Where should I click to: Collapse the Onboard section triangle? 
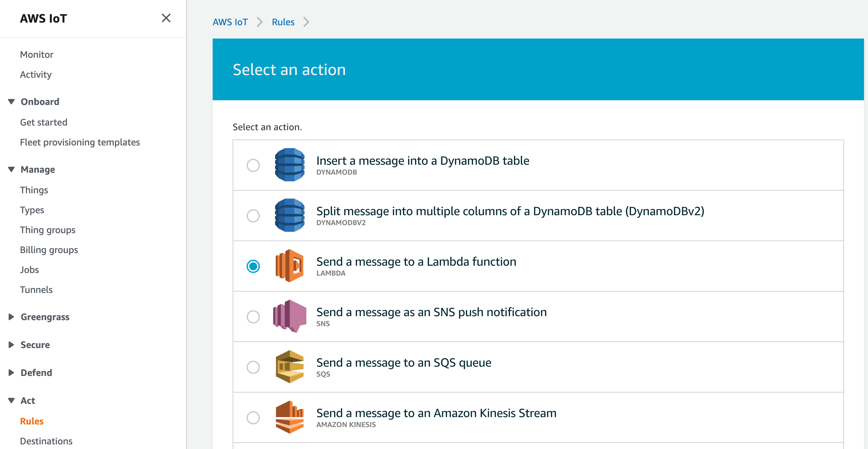pyautogui.click(x=11, y=102)
